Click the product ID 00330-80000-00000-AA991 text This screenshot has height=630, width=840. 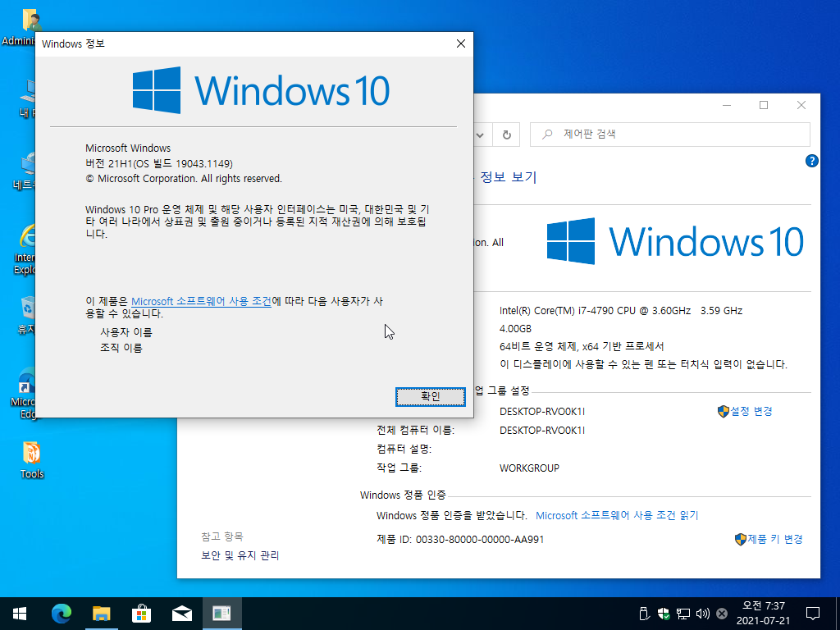click(x=480, y=540)
